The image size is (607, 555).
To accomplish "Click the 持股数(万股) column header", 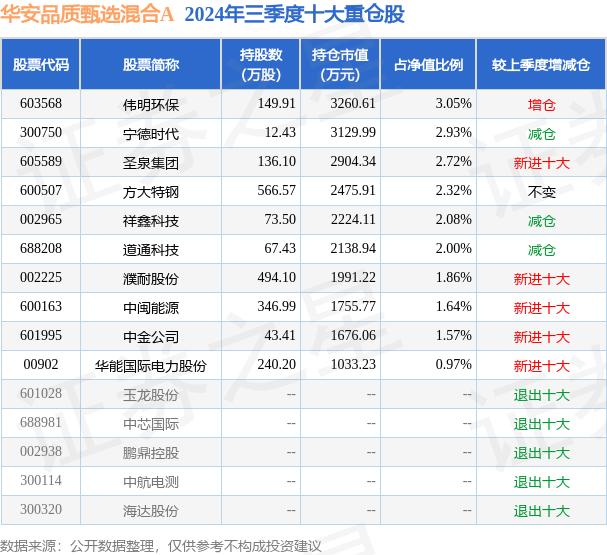I will tap(261, 65).
